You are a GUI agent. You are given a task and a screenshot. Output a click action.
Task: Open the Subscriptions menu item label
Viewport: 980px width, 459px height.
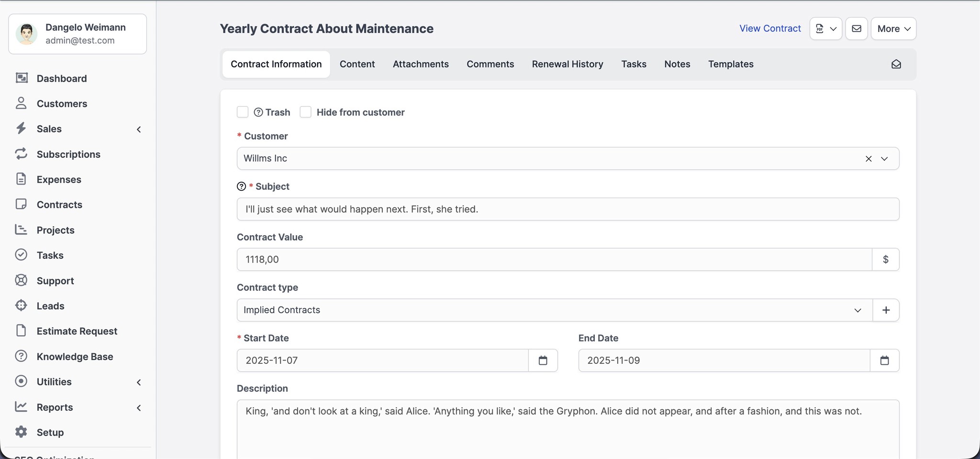point(68,154)
